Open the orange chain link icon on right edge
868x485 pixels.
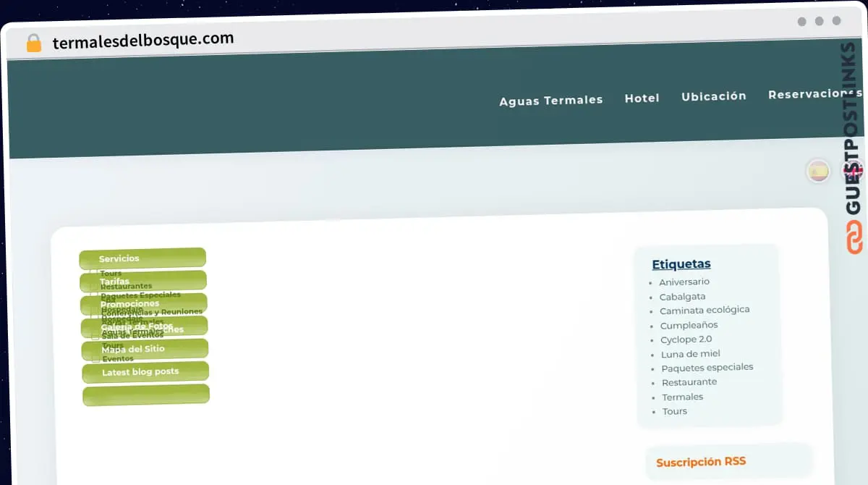(x=854, y=235)
